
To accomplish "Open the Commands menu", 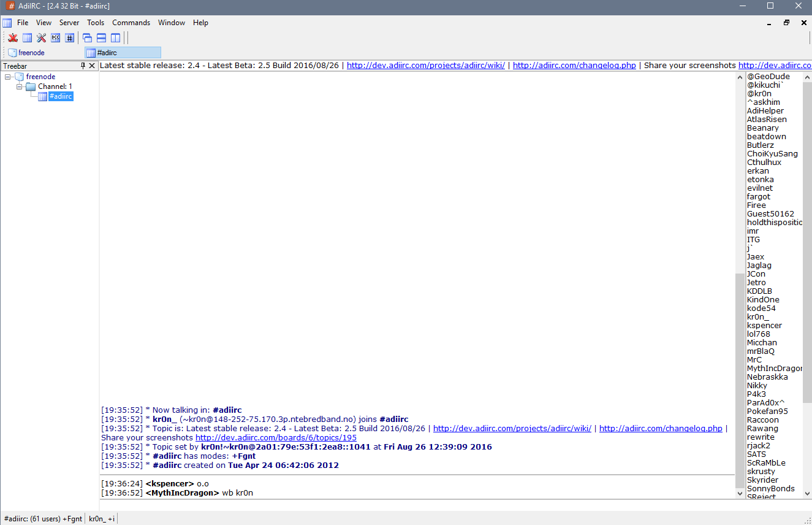I will click(131, 23).
